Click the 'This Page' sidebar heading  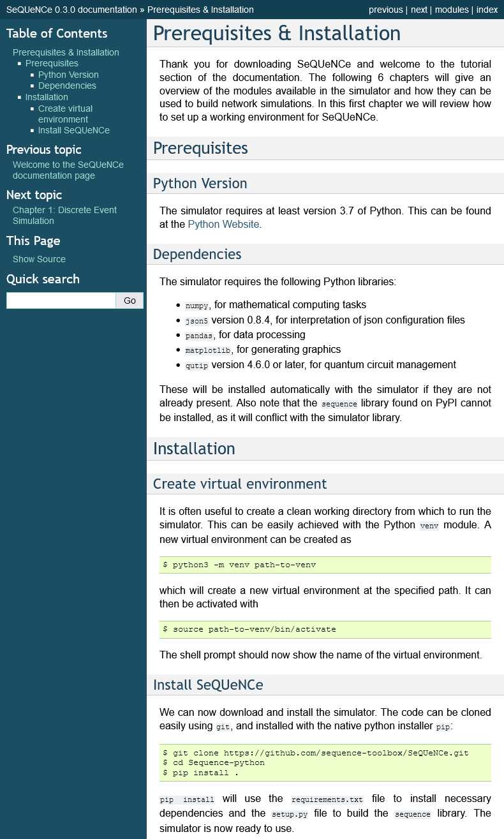(x=33, y=241)
